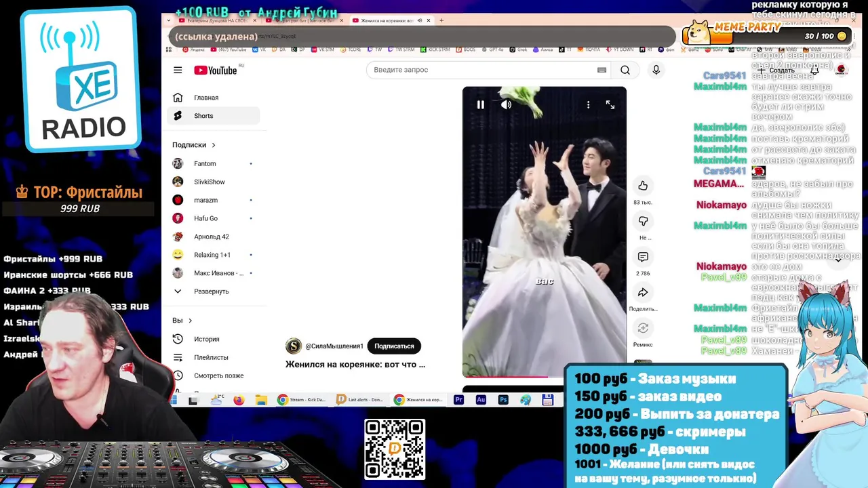Click the Подписаться subscribe button
The height and width of the screenshot is (488, 868).
coord(394,346)
